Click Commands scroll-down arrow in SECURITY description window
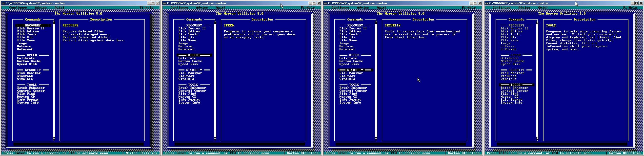This screenshot has height=156, width=644. point(376,138)
